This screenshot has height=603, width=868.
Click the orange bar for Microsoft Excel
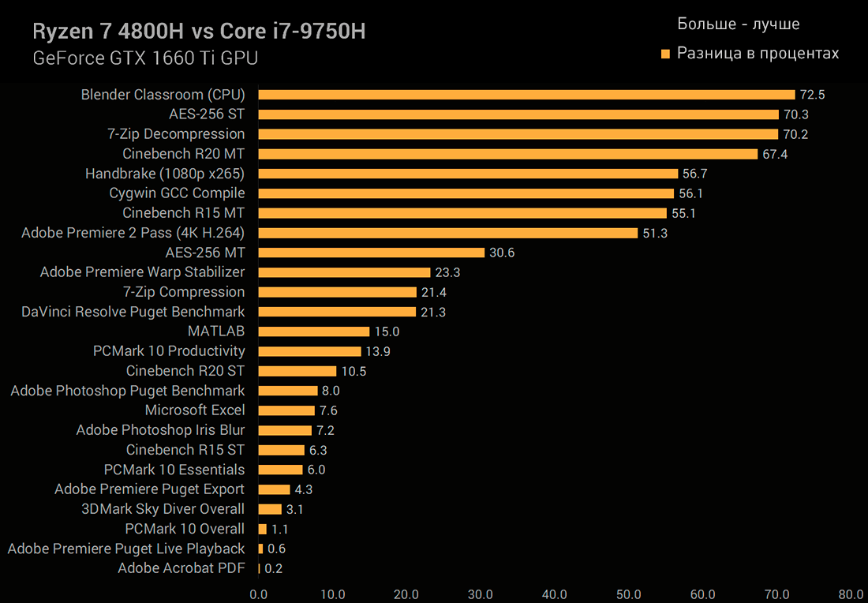point(286,411)
